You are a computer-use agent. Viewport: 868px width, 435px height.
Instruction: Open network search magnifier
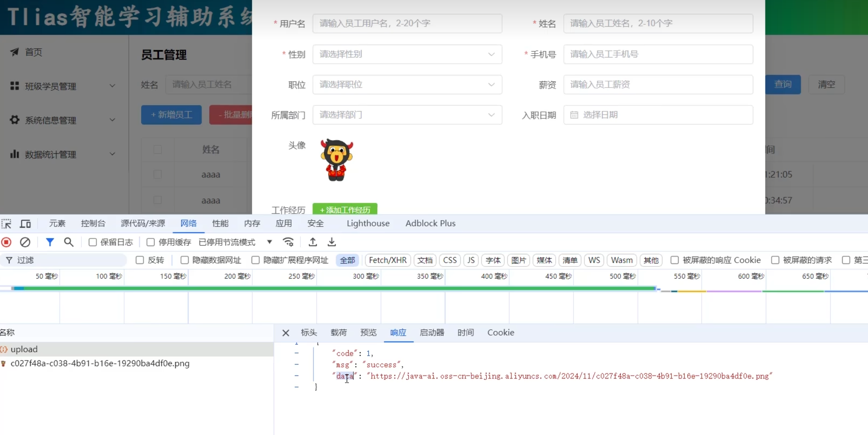(x=69, y=242)
